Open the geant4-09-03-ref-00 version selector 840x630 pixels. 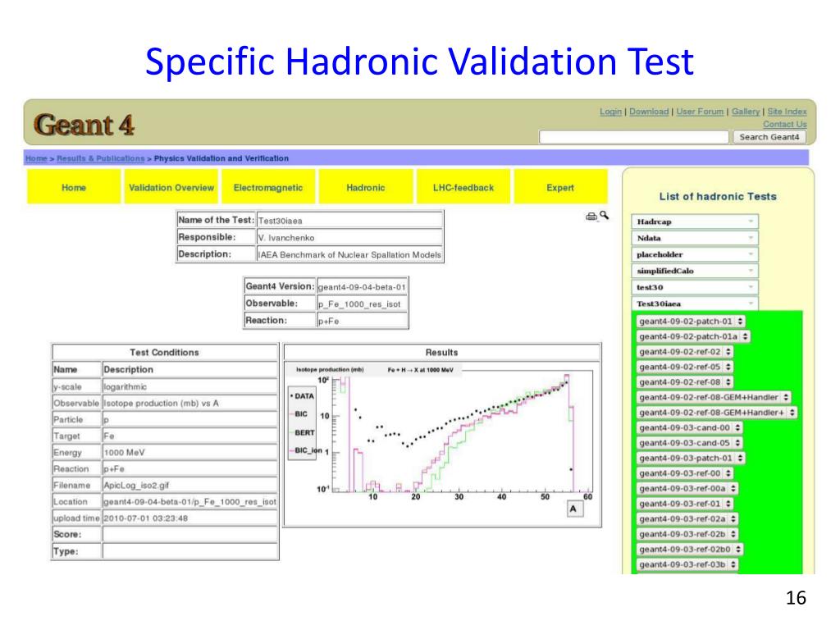click(x=685, y=473)
